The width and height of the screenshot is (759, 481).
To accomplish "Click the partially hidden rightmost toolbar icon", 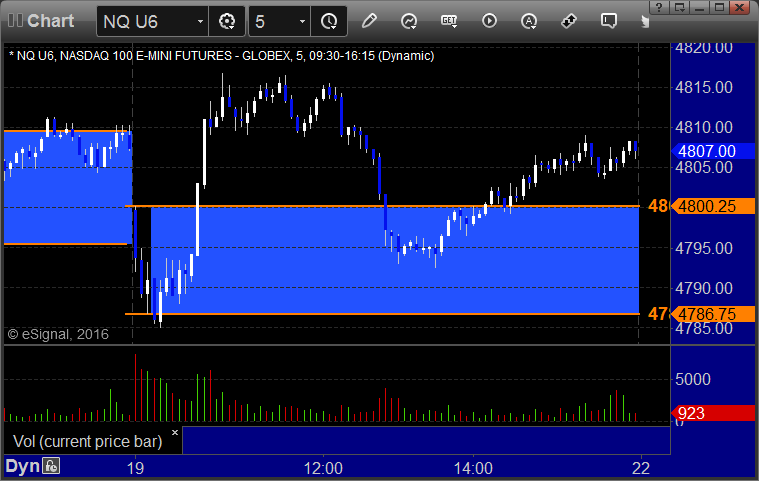I will coord(644,21).
